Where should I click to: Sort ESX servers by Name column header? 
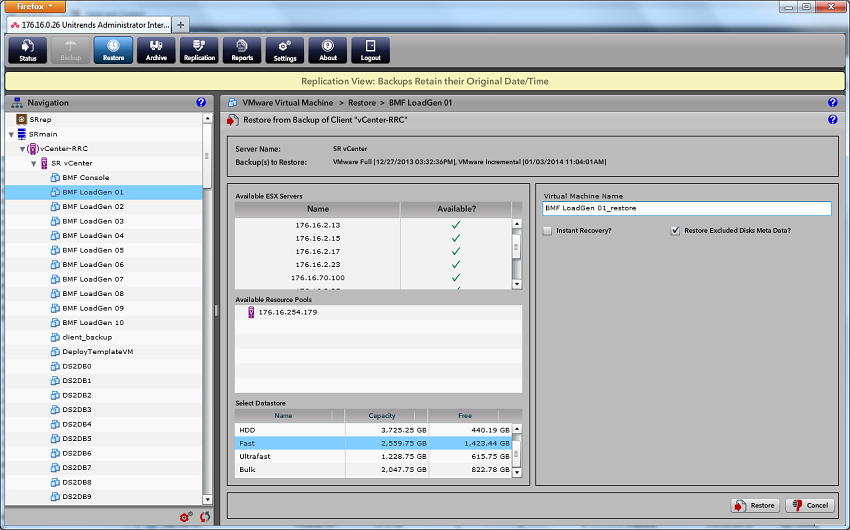pos(318,209)
